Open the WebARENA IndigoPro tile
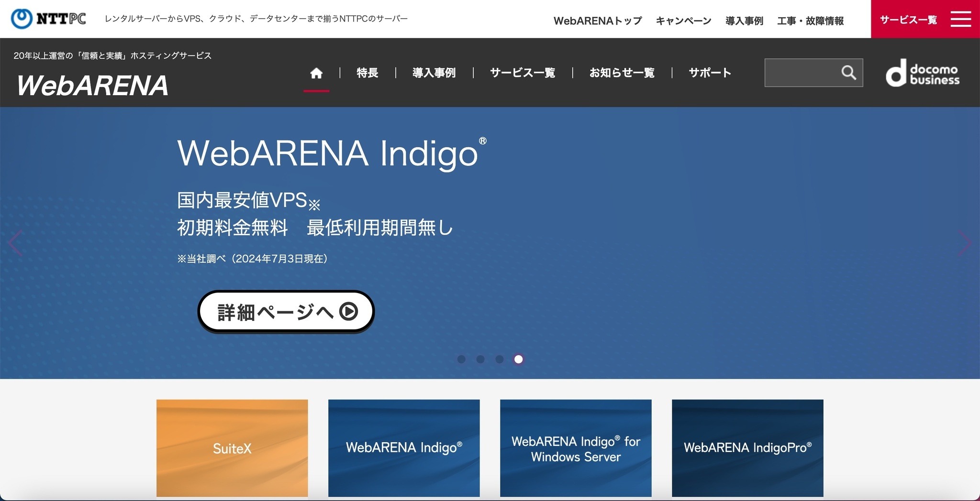The height and width of the screenshot is (501, 980). click(x=747, y=448)
